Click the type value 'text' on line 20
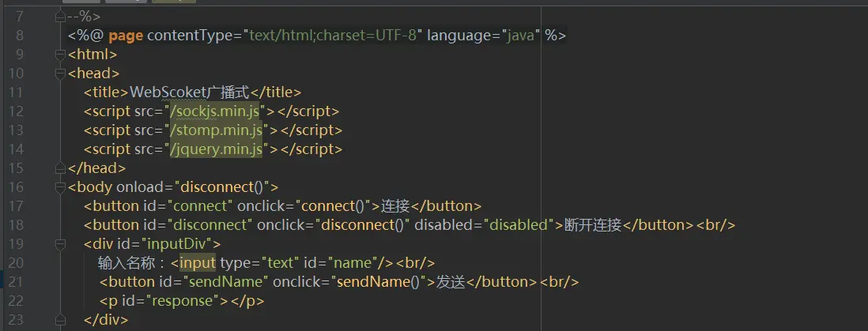 280,262
